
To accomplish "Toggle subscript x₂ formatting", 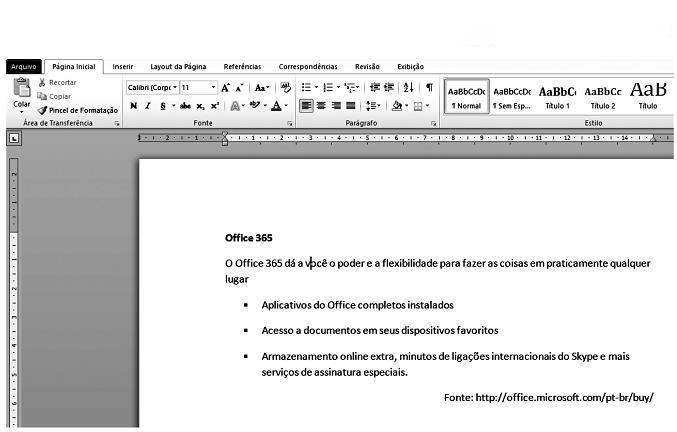I will click(x=200, y=106).
